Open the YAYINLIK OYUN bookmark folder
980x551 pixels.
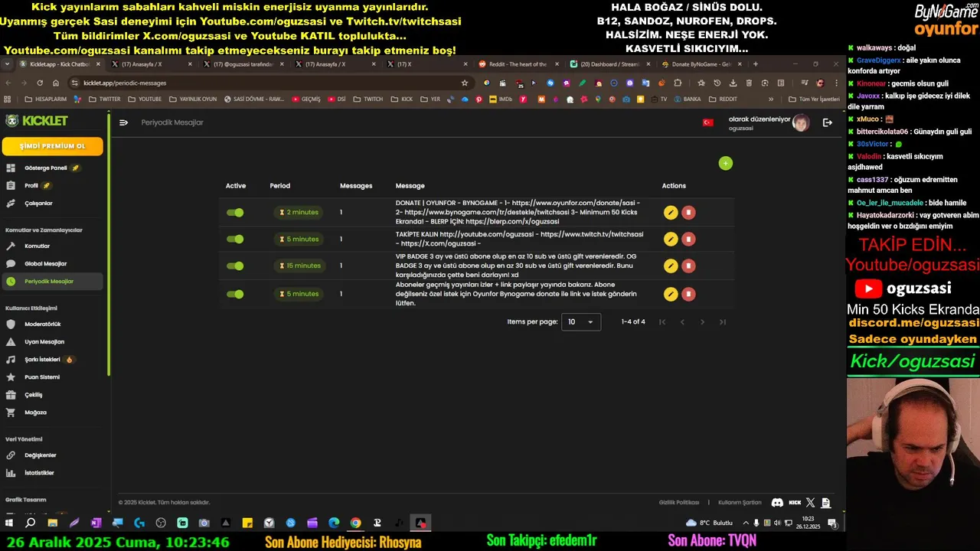(x=193, y=99)
